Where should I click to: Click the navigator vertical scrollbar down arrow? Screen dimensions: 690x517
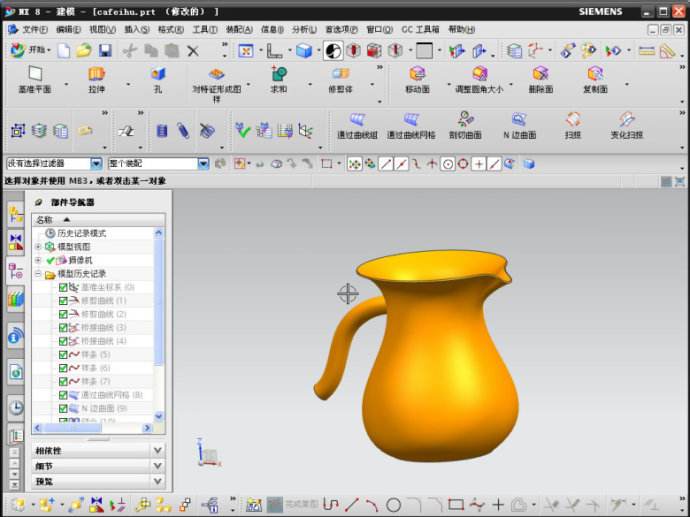159,416
